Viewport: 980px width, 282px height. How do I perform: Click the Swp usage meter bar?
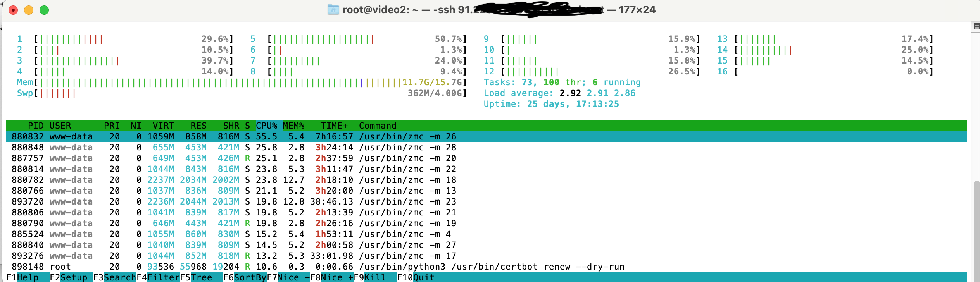242,93
